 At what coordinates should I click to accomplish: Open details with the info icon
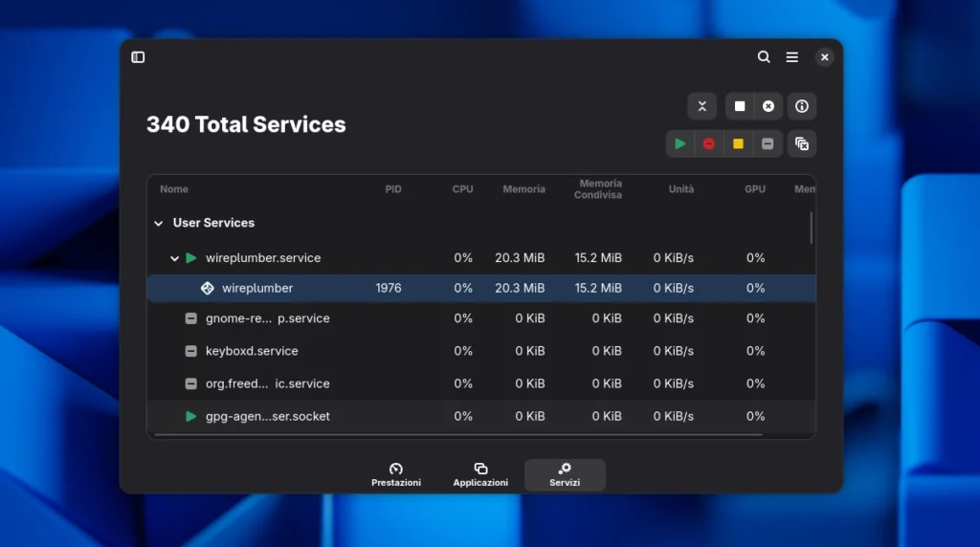pos(802,106)
